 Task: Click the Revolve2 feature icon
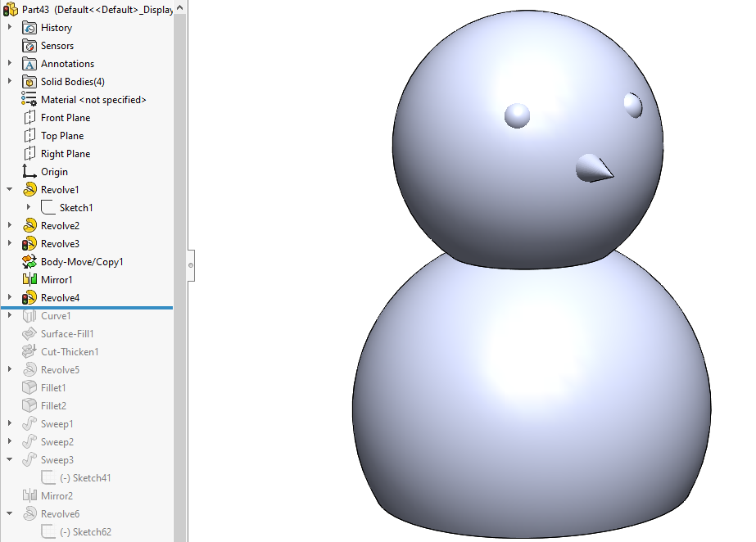(x=29, y=225)
